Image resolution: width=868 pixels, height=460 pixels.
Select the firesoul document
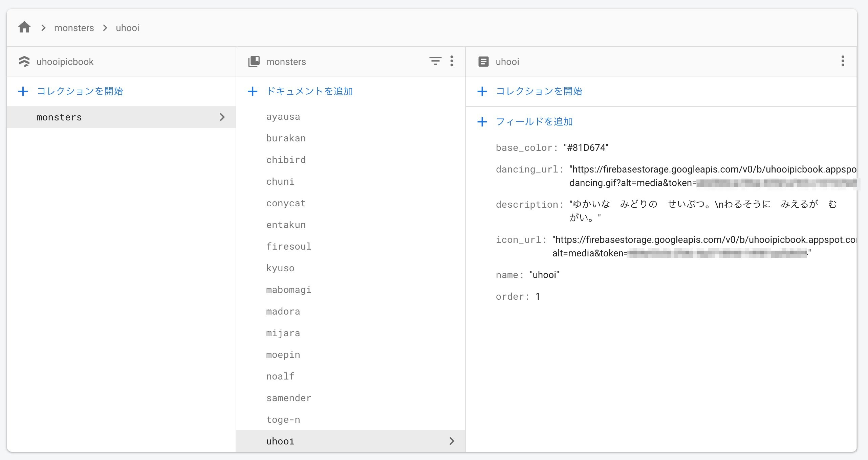point(288,246)
